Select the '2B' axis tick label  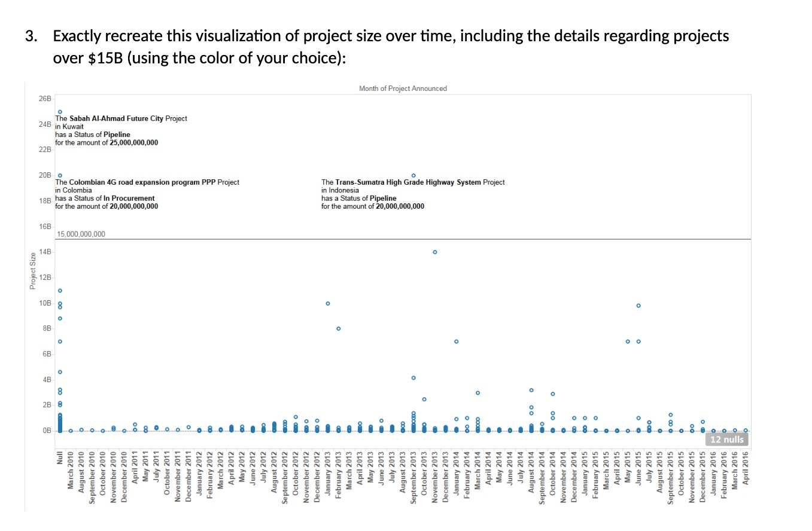[47, 405]
